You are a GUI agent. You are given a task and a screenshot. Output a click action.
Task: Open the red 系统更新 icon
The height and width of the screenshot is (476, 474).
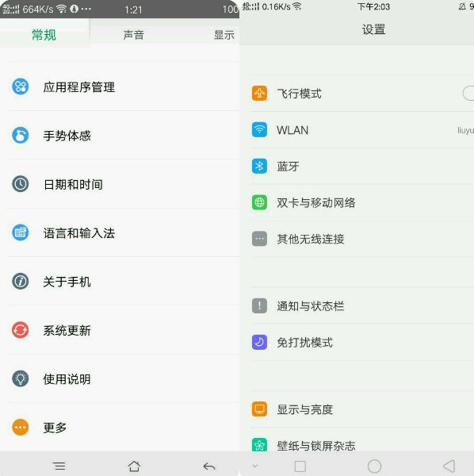tap(21, 330)
